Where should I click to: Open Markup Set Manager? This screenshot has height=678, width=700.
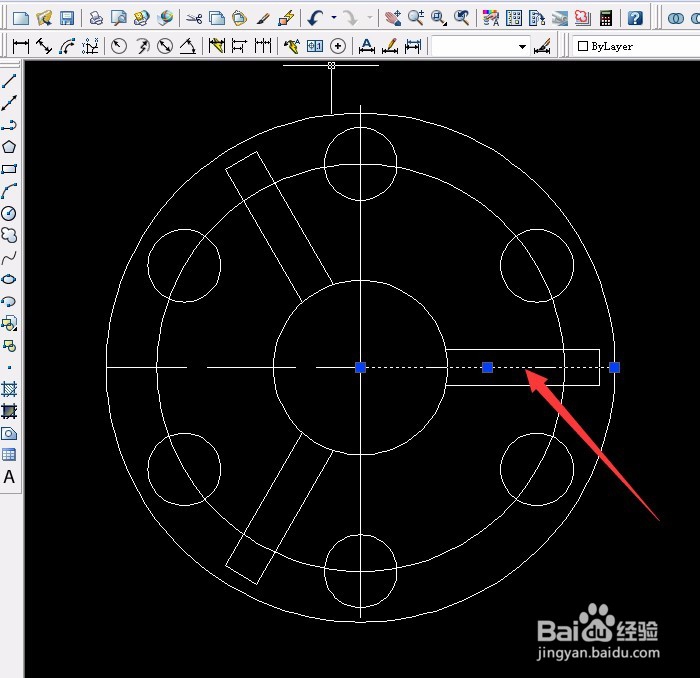(x=583, y=18)
